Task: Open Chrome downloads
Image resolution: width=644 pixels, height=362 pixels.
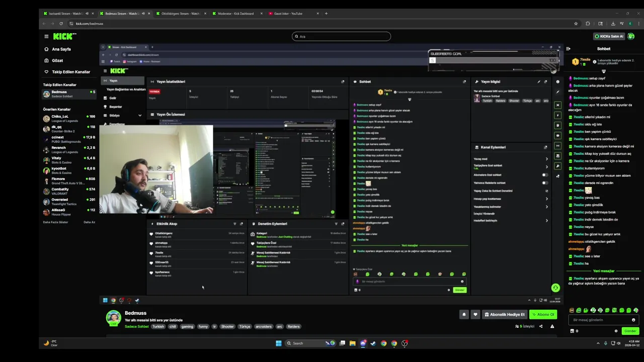Action: (613, 24)
